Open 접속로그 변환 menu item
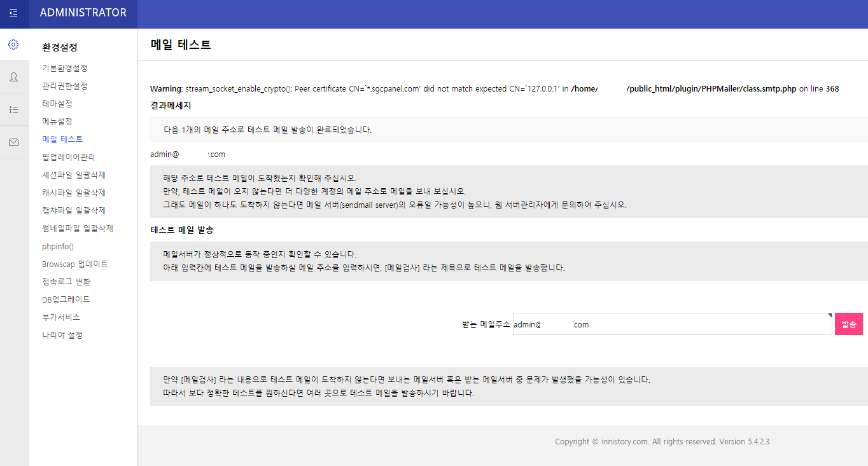The image size is (868, 466). (x=66, y=282)
